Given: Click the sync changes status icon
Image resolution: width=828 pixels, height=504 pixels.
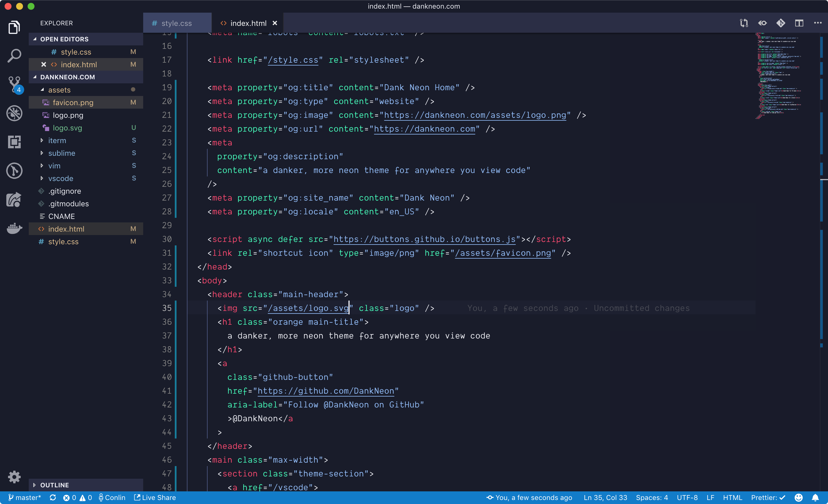Looking at the screenshot, I should pyautogui.click(x=53, y=498).
